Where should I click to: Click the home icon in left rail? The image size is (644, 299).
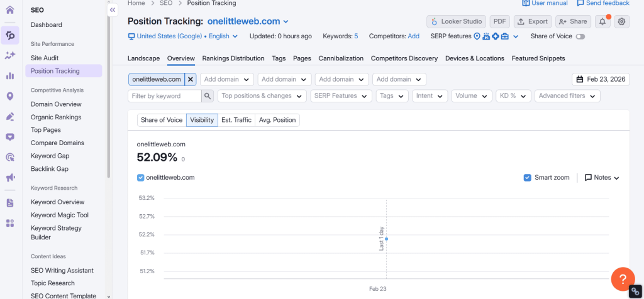[9, 10]
